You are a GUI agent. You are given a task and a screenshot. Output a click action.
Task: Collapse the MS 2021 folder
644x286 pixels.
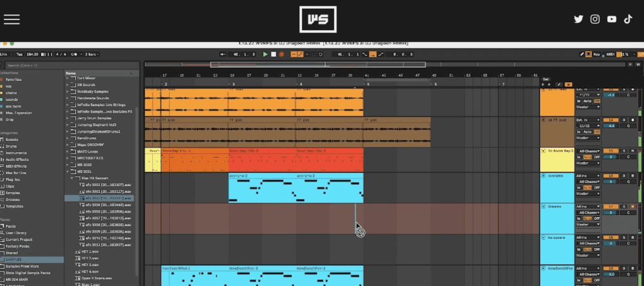pos(68,172)
